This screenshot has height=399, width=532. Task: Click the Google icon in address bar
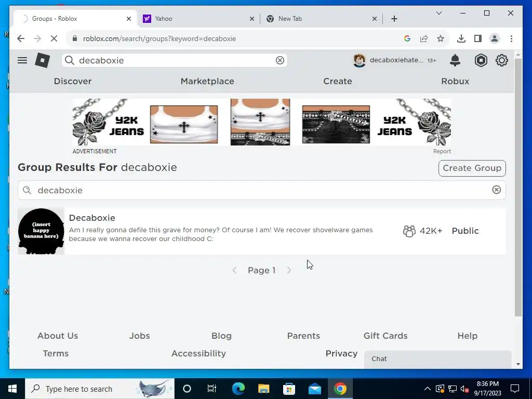[x=407, y=38]
